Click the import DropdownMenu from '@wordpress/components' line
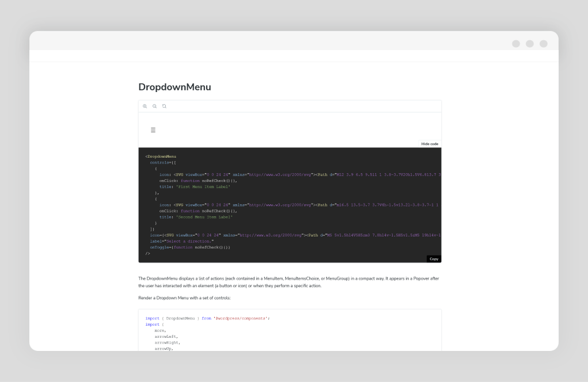Screen dimensions: 588x382 (x=207, y=318)
